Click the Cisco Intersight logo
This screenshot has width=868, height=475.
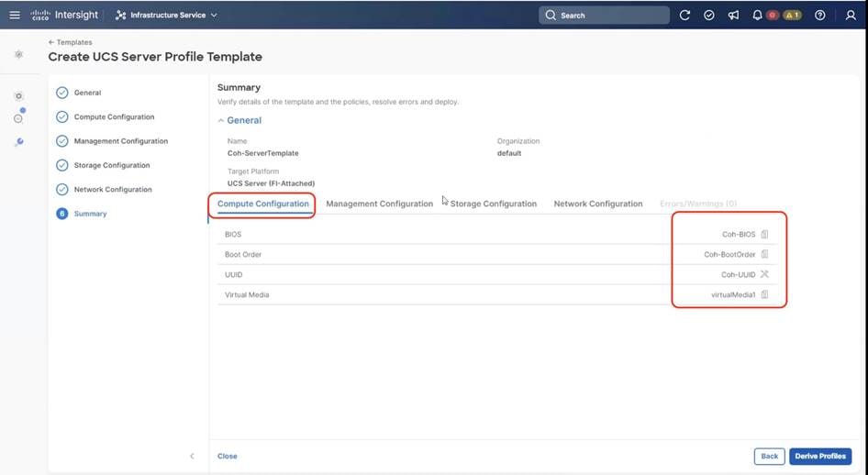click(64, 15)
